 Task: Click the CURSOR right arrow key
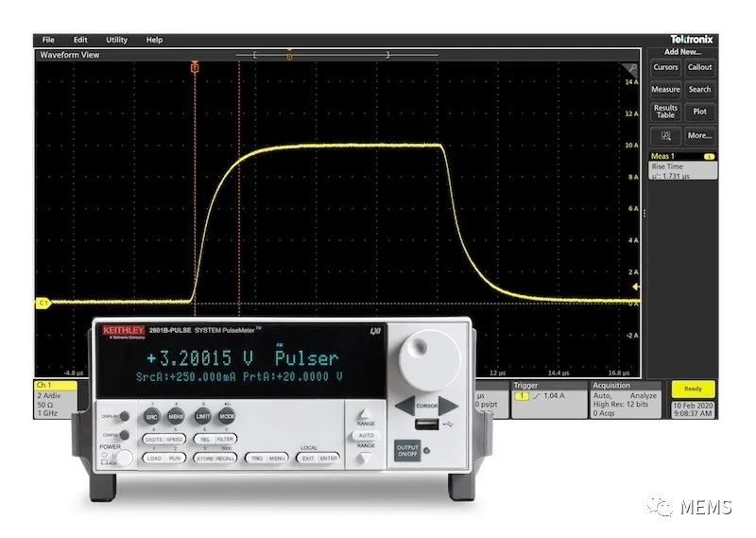click(x=448, y=406)
